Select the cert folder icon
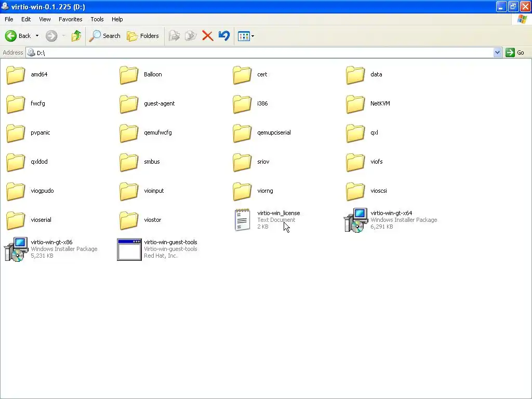Screen dimensions: 532x399 (242, 75)
